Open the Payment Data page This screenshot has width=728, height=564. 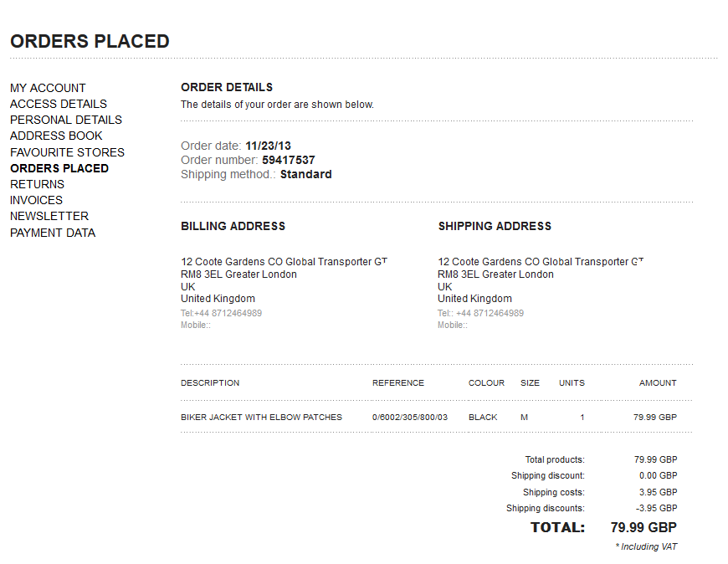click(x=53, y=233)
